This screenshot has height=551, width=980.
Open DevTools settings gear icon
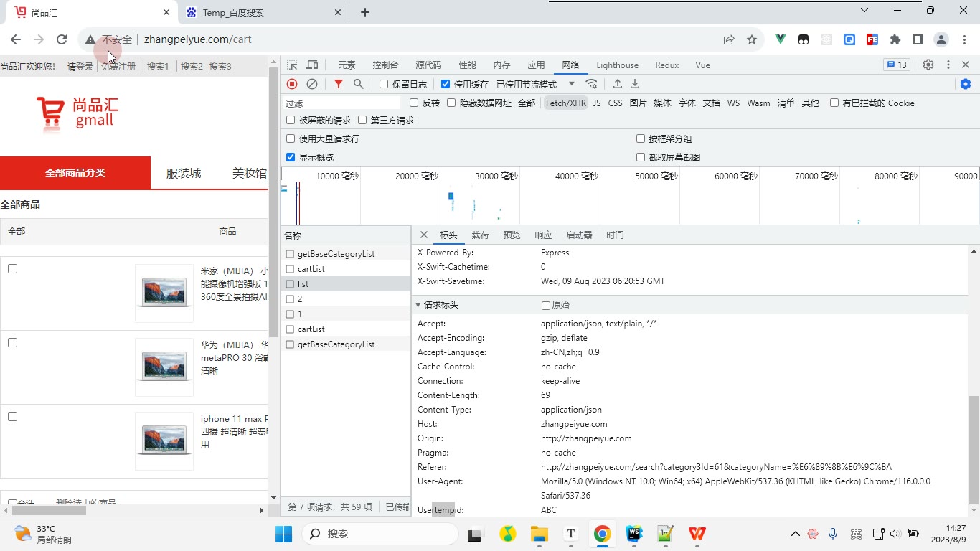(x=928, y=65)
